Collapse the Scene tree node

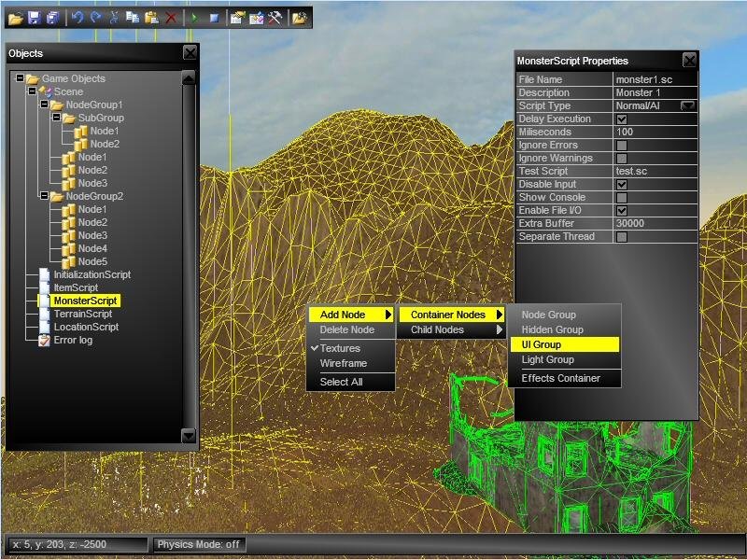pyautogui.click(x=32, y=91)
